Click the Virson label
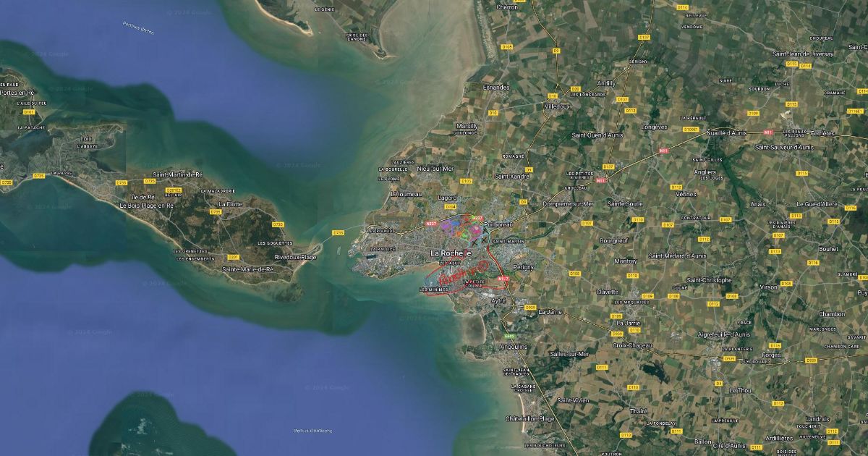Image resolution: width=868 pixels, height=456 pixels. (x=770, y=287)
